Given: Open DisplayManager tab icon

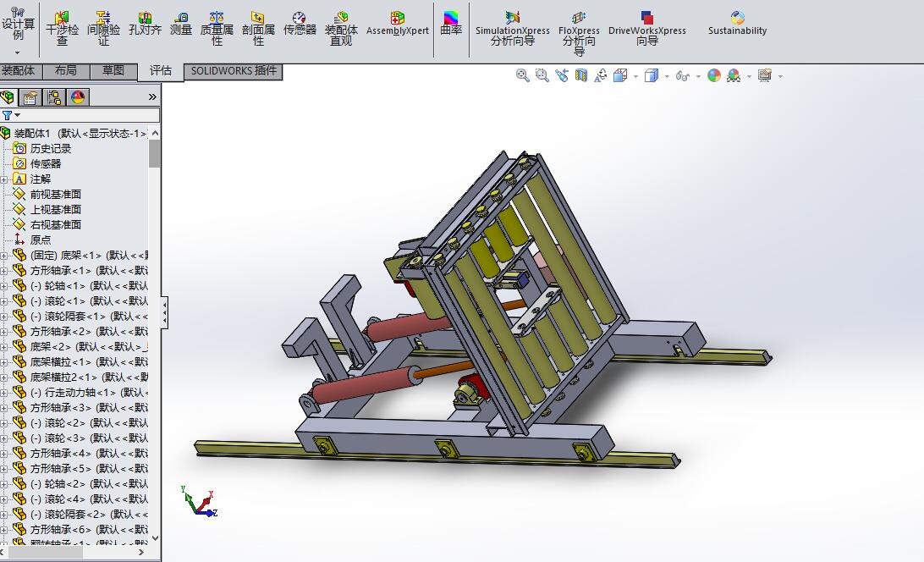Looking at the screenshot, I should coord(78,96).
